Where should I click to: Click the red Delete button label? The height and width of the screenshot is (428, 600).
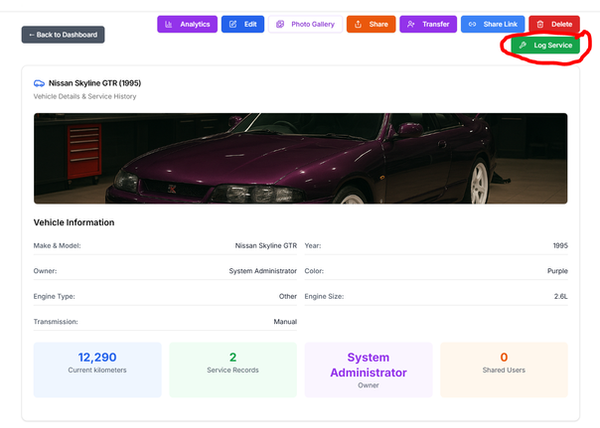coord(561,24)
